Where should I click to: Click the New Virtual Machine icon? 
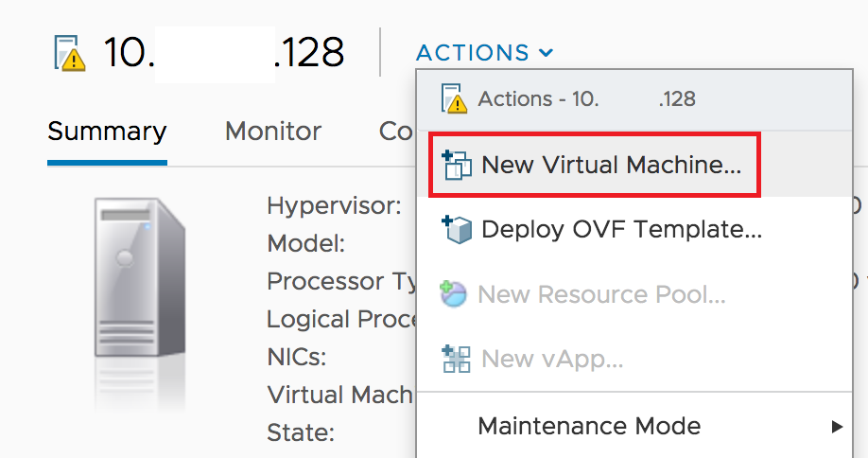[457, 165]
